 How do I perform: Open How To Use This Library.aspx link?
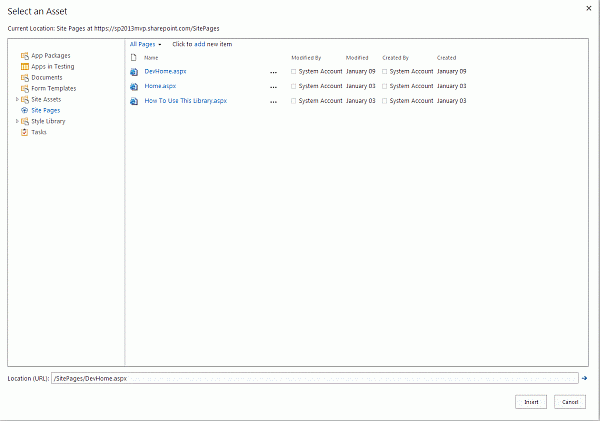tap(186, 101)
